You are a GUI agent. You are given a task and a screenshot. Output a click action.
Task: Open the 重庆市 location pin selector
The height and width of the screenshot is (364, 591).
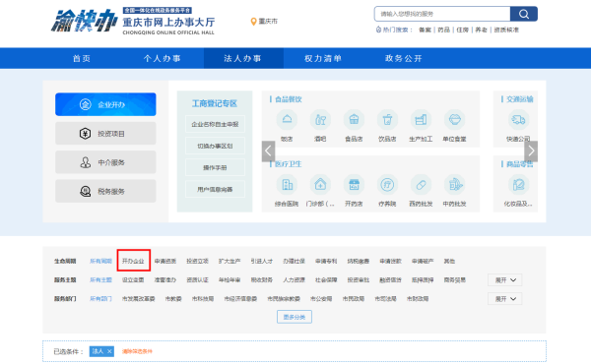tap(264, 22)
